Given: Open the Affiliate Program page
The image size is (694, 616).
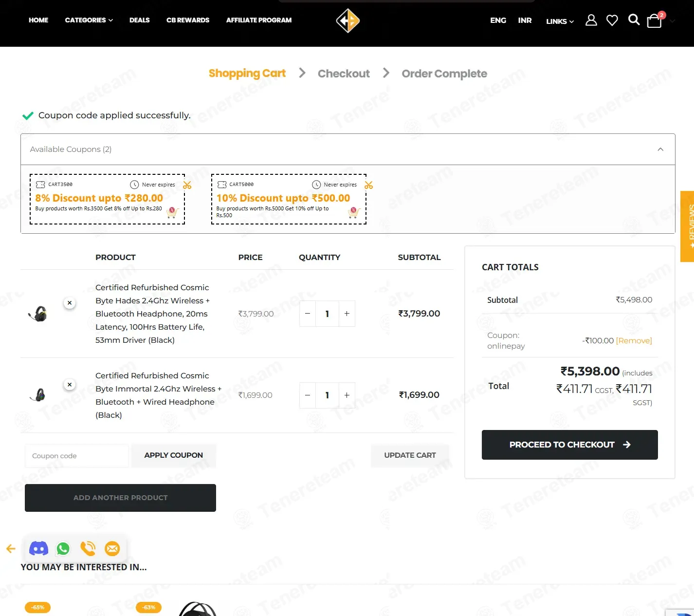Looking at the screenshot, I should pos(259,20).
